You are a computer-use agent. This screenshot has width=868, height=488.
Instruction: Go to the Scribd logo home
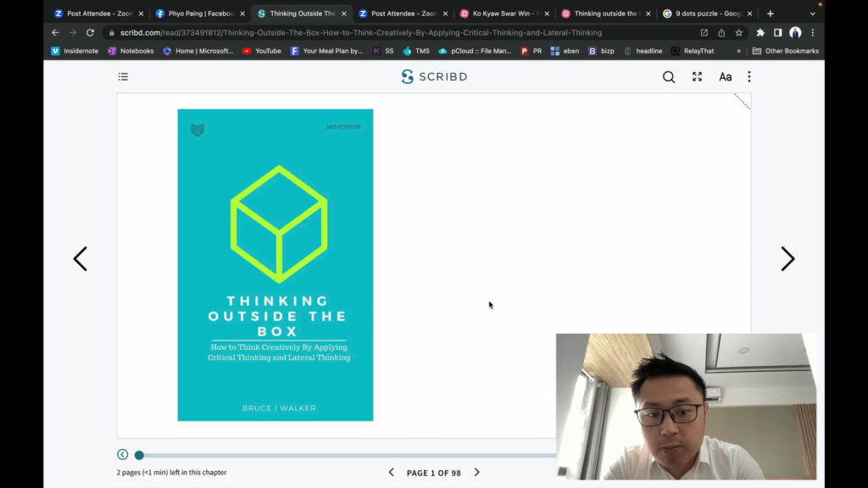click(435, 76)
